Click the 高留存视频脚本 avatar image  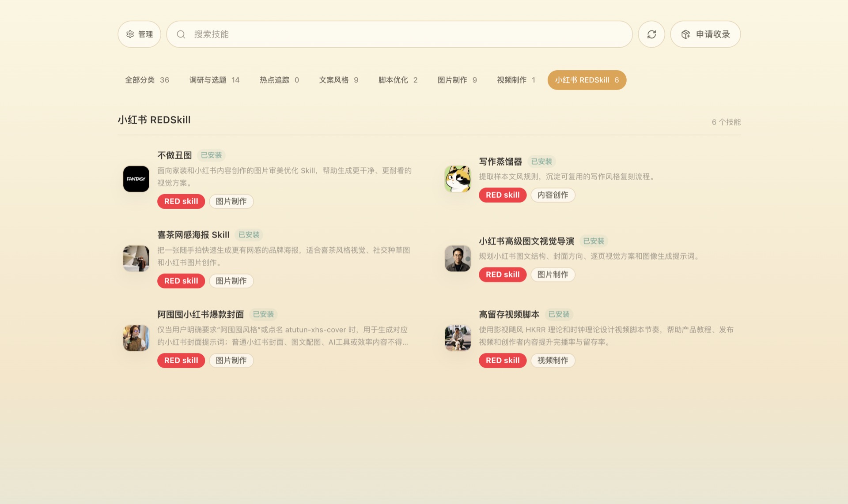458,338
